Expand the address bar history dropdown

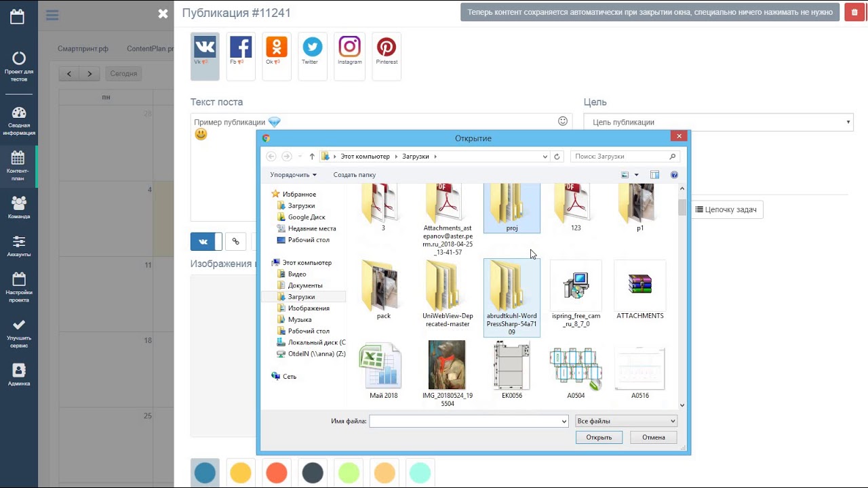[x=545, y=157]
